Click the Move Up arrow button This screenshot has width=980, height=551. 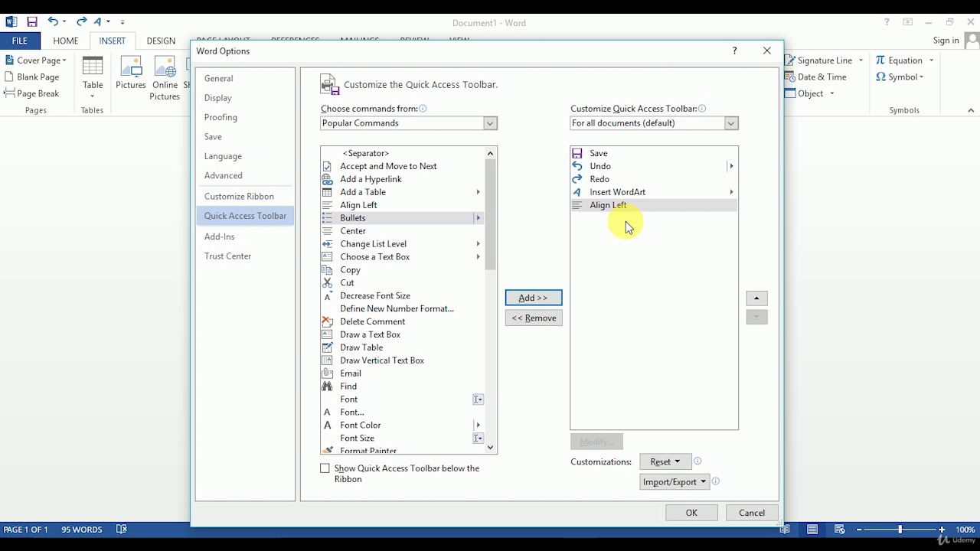point(756,298)
